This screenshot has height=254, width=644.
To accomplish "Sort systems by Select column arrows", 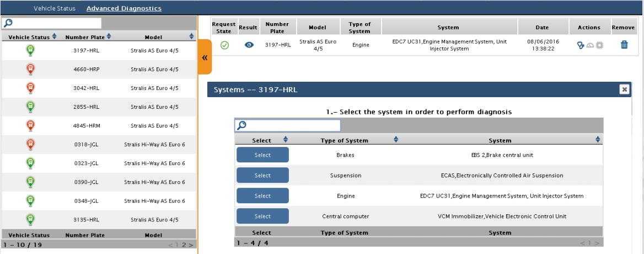I will [286, 140].
